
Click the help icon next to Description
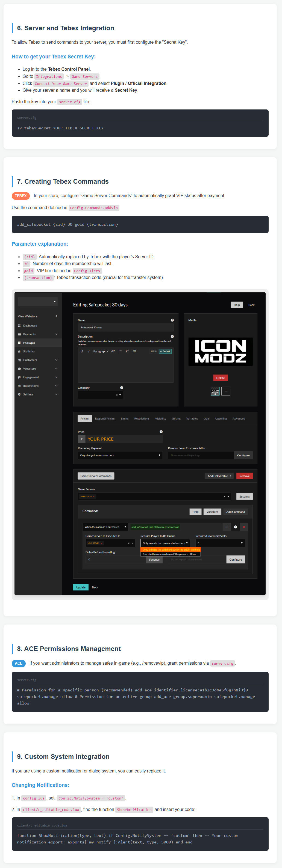(x=172, y=336)
